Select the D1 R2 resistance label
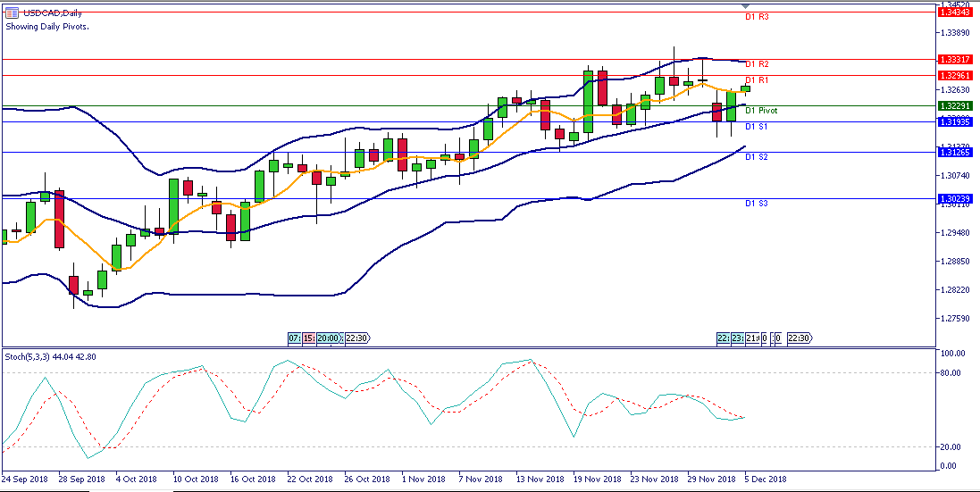980x492 pixels. tap(757, 64)
